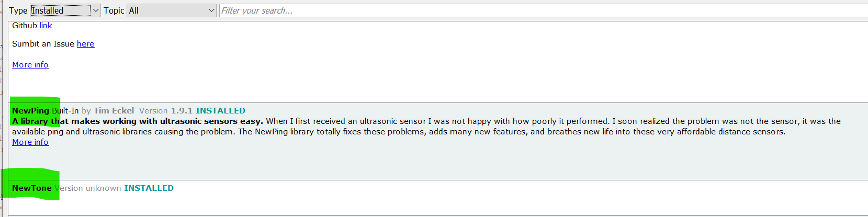Click the NewPing library title
This screenshot has width=868, height=217.
click(x=30, y=111)
